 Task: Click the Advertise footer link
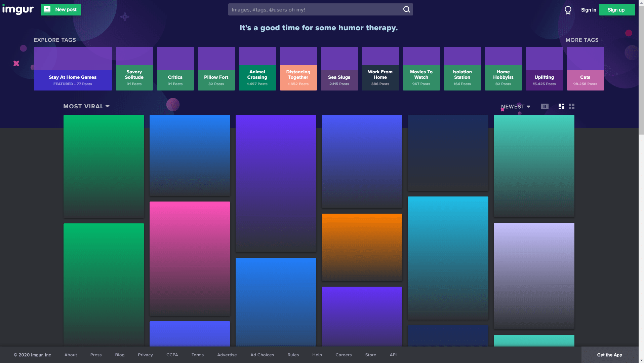point(227,355)
